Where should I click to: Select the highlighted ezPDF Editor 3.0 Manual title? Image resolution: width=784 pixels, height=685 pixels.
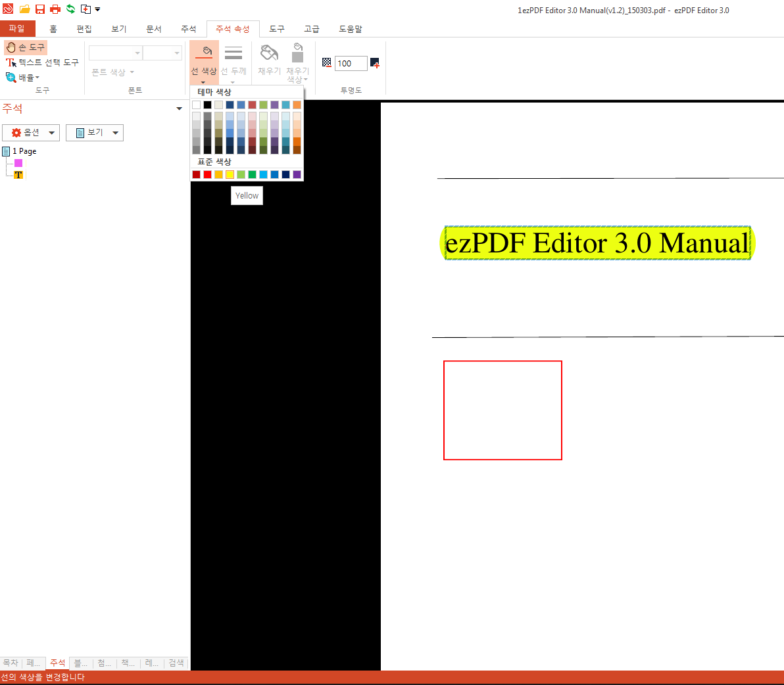tap(597, 243)
